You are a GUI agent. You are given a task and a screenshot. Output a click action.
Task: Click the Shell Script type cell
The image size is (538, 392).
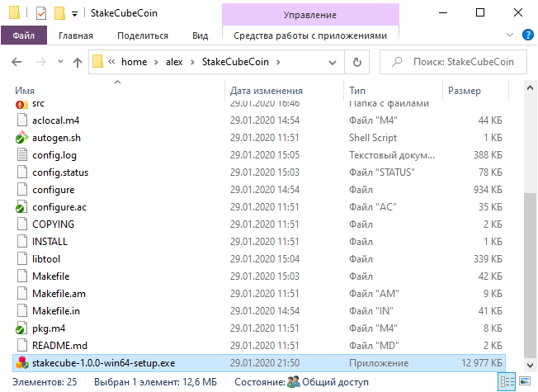click(x=373, y=138)
